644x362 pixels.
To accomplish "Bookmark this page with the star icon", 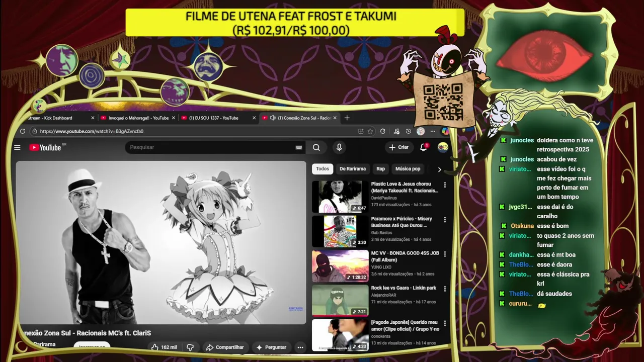I will point(370,131).
